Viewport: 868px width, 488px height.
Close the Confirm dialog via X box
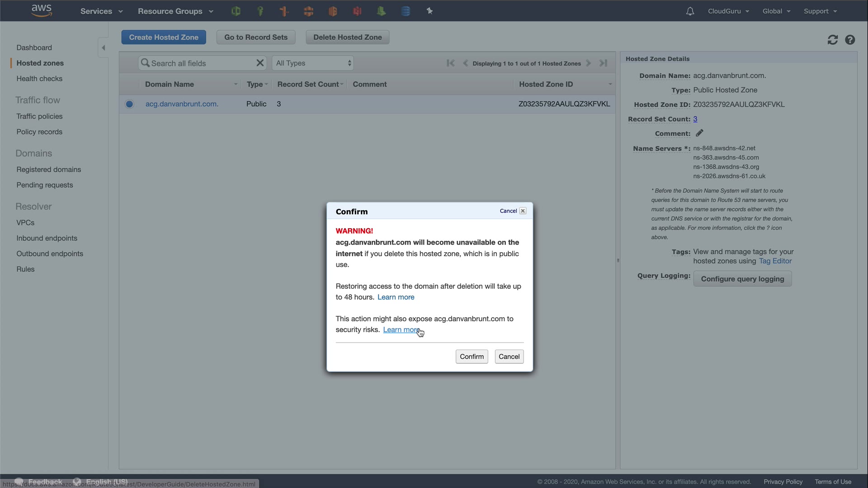[x=523, y=211]
